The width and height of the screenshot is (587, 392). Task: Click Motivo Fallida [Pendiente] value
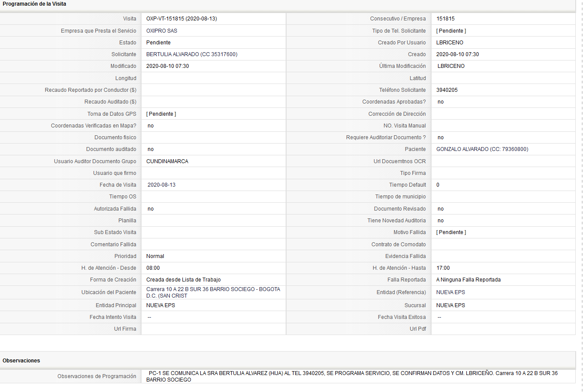coord(451,232)
